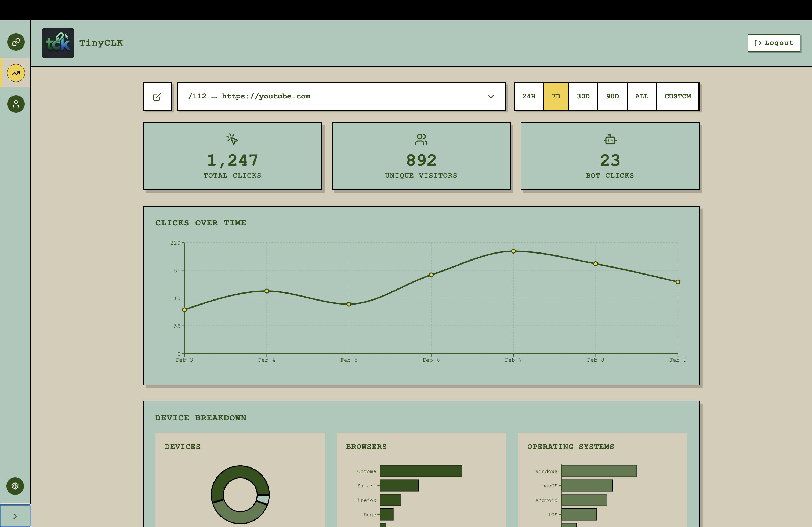Select the 24H time range

528,97
